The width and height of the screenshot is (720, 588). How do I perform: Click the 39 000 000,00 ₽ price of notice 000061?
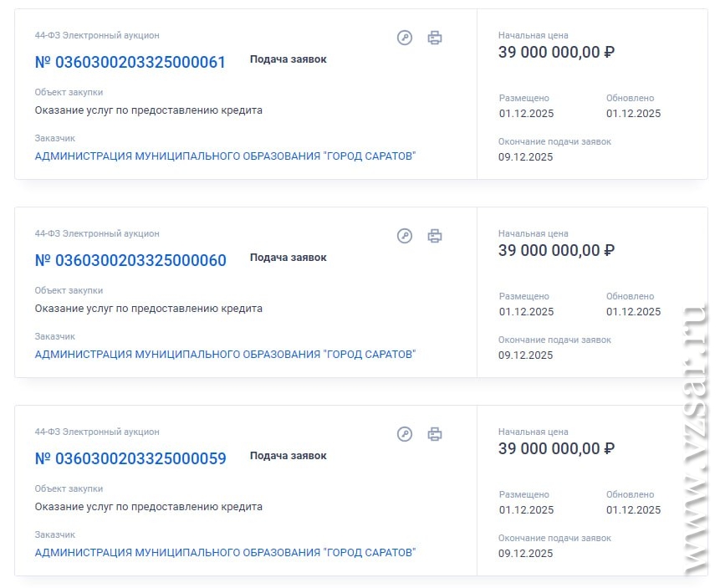coord(556,53)
